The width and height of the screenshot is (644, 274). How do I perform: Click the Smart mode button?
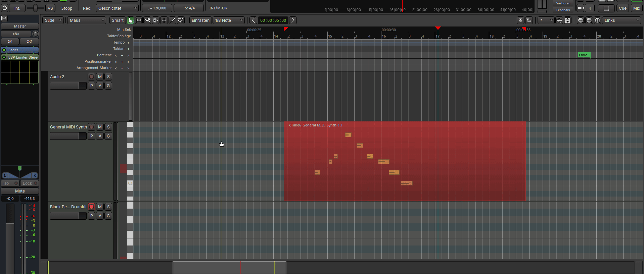pos(118,20)
